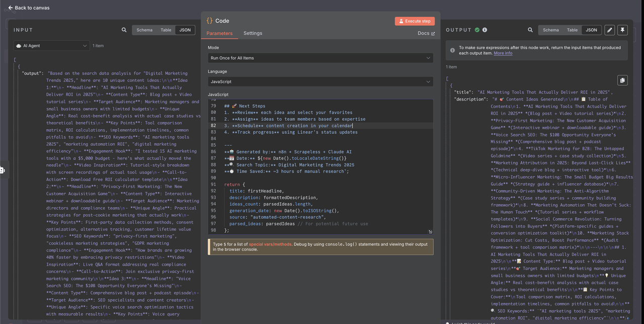Click code line "ideas_count: parsedIdeas.length,"
Screen dimensions: 644x324
pyautogui.click(x=271, y=204)
